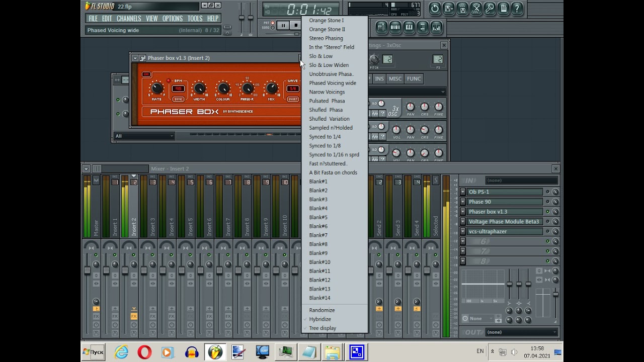Enable the Voltage Phase Module Beta3 slot LED
The image size is (644, 362).
coord(548,222)
